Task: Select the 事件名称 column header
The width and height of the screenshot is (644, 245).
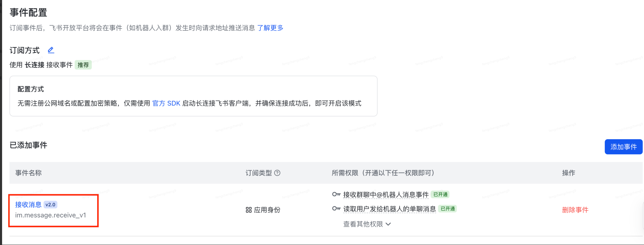Action: pyautogui.click(x=28, y=173)
